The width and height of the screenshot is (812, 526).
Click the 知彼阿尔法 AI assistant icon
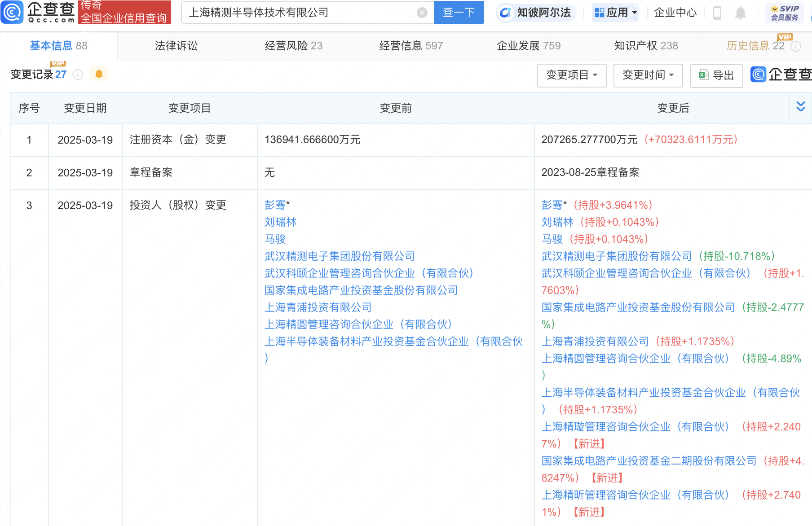coord(506,13)
